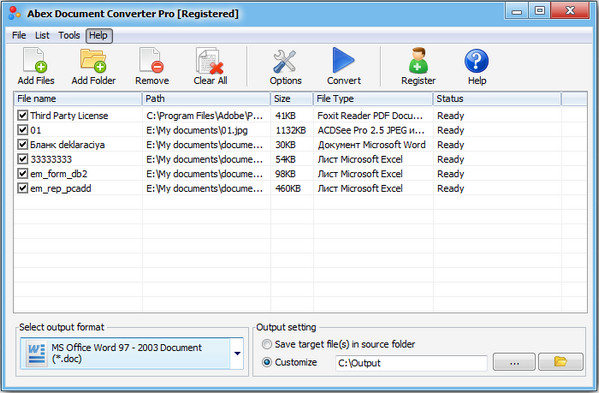Click the 460KB size cell
Screen dimensions: 599x393
pyautogui.click(x=288, y=188)
